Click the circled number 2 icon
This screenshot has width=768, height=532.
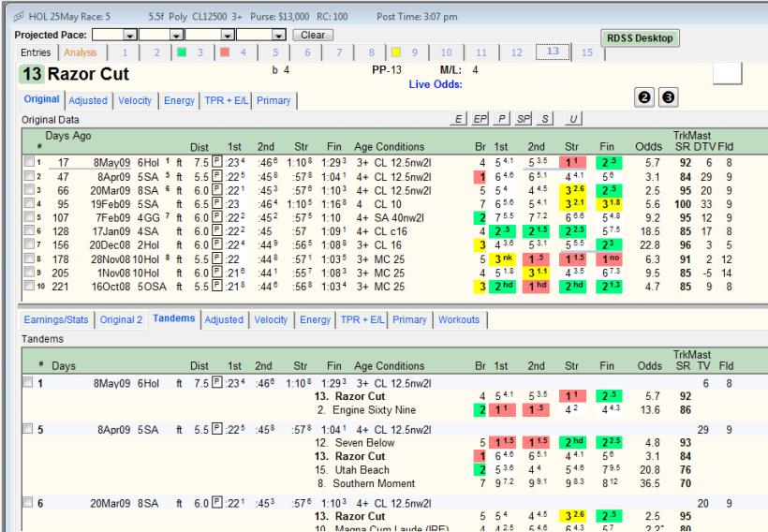point(644,97)
